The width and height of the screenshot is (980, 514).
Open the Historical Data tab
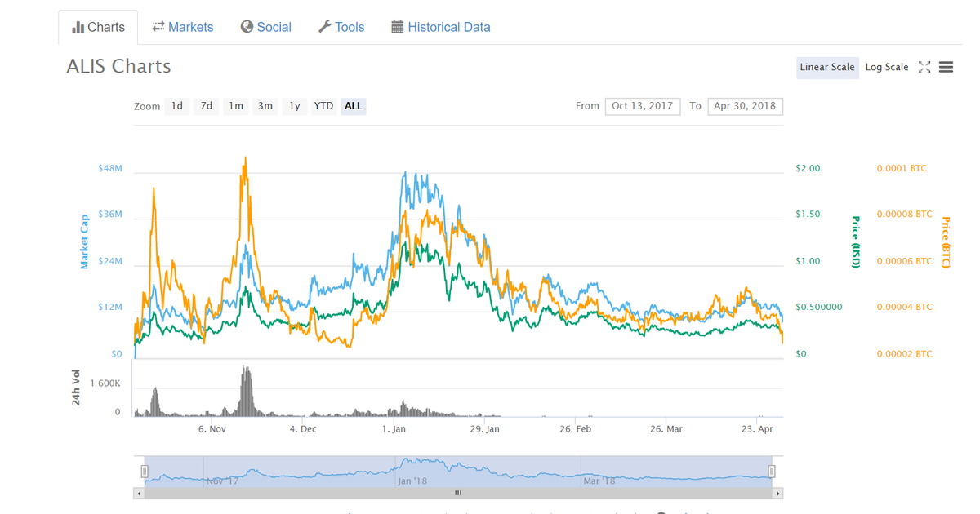click(x=441, y=27)
